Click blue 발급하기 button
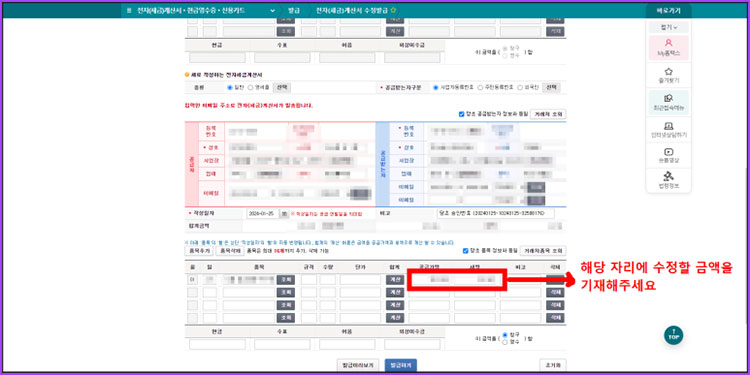This screenshot has width=750, height=375. [x=400, y=365]
